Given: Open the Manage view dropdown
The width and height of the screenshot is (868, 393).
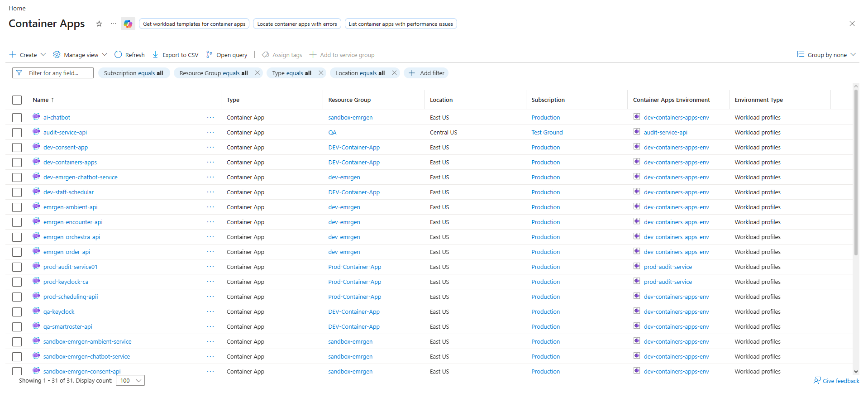Looking at the screenshot, I should click(80, 55).
